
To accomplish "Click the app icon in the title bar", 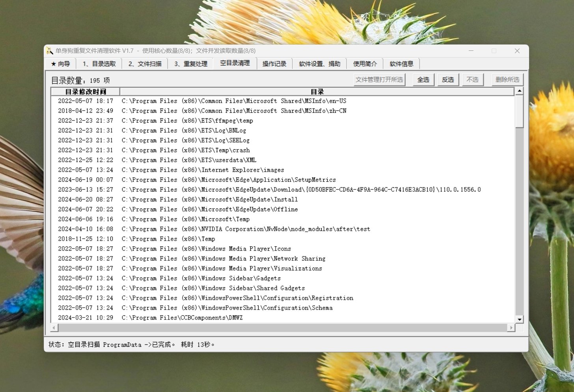I will (49, 51).
